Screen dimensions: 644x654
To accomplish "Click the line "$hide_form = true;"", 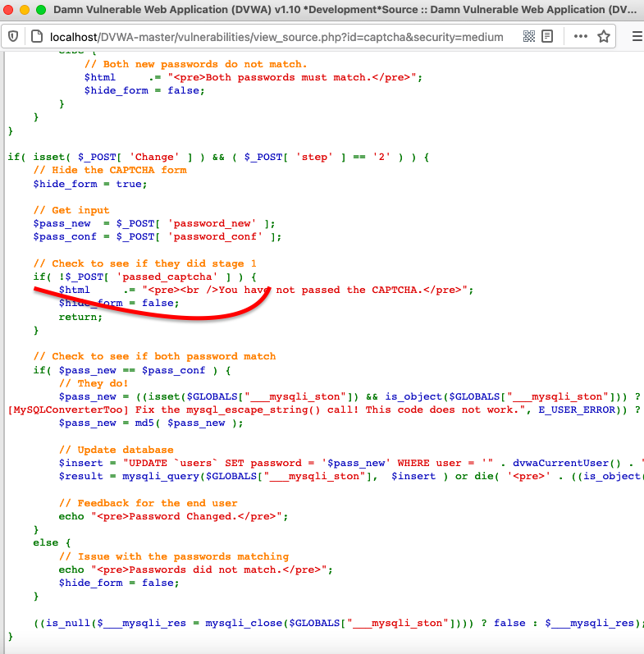I will coord(90,184).
